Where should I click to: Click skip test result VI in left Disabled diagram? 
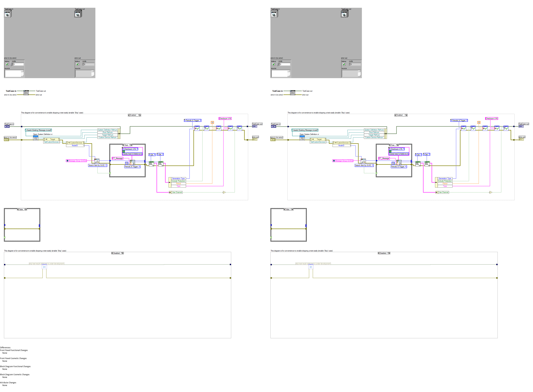(x=44, y=267)
